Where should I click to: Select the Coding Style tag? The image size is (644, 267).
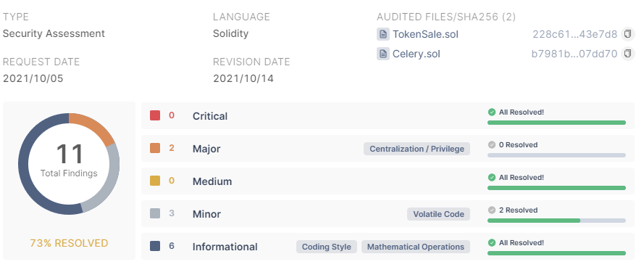coord(327,247)
